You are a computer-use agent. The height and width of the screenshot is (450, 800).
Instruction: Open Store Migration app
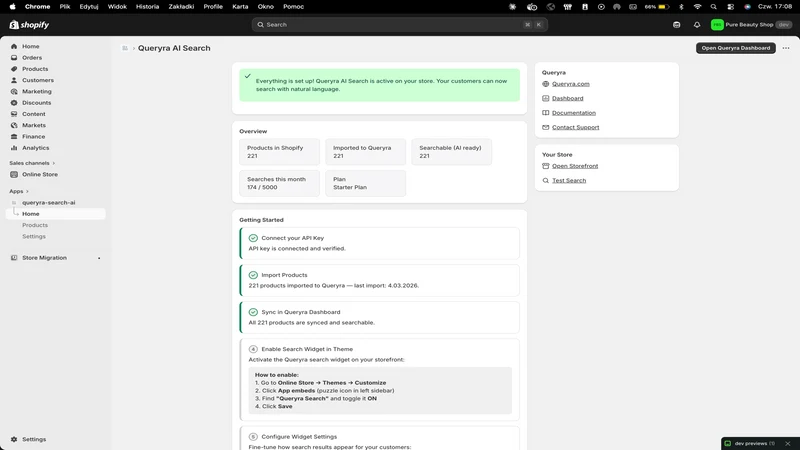point(44,258)
